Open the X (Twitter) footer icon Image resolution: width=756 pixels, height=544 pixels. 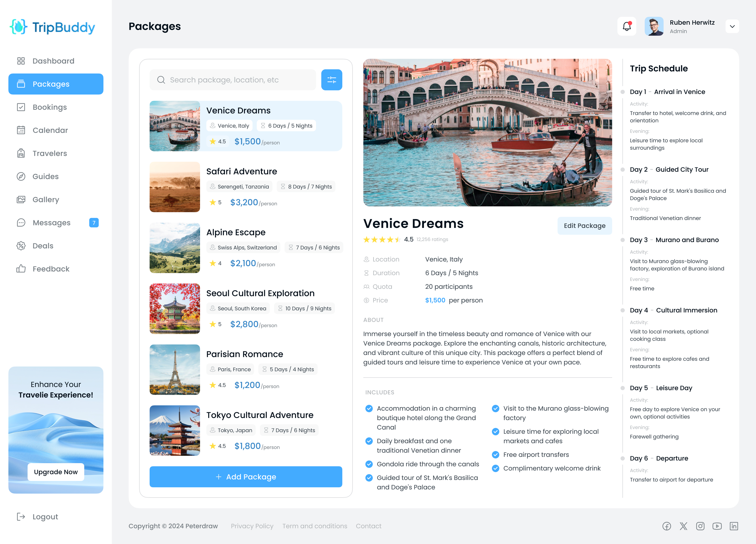point(683,526)
